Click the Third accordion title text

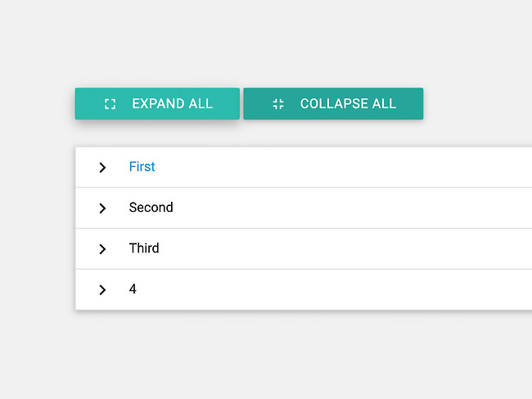coord(144,249)
